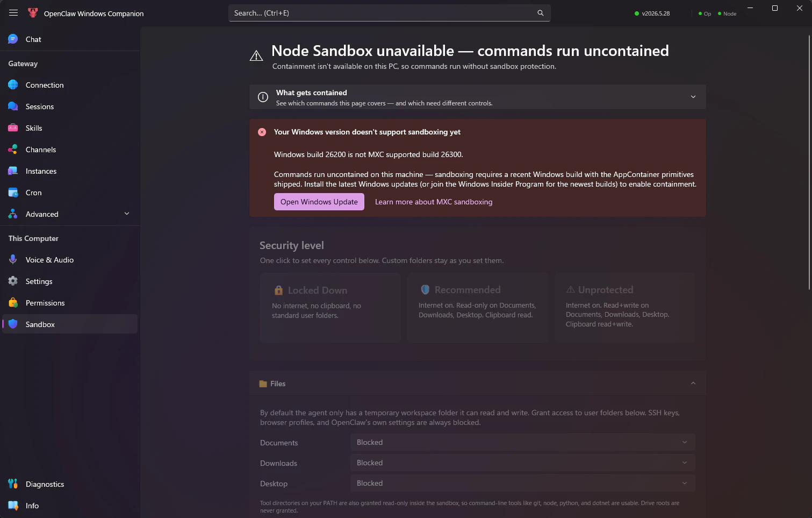The image size is (812, 518).
Task: Click the Diagnostics sidebar label
Action: click(x=45, y=484)
